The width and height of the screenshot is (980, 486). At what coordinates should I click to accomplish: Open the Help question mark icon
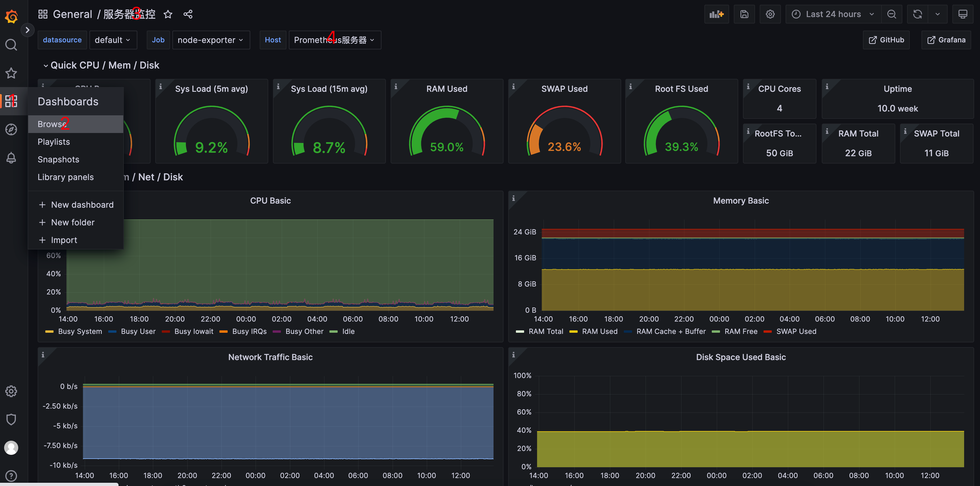[11, 476]
